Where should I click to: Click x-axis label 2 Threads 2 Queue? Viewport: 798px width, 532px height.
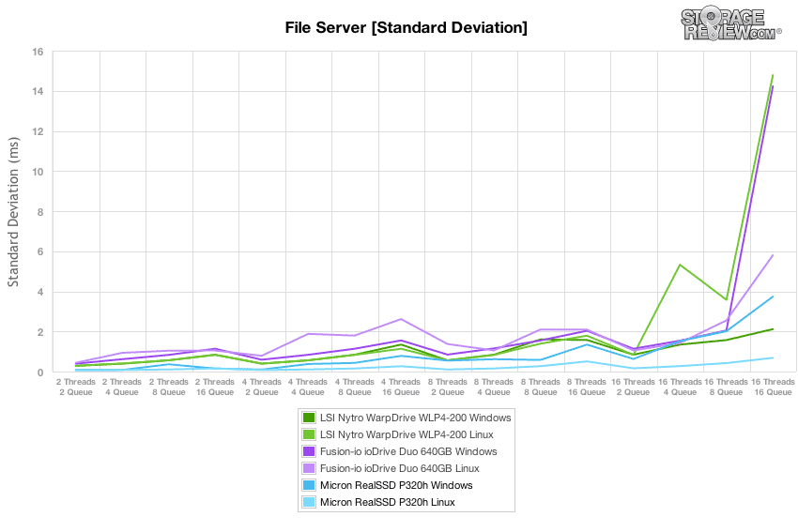point(76,388)
